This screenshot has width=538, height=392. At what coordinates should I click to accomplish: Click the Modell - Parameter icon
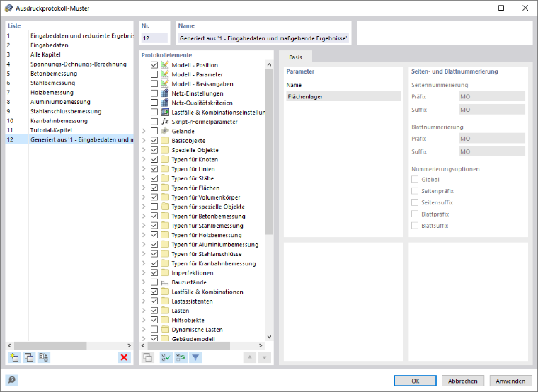pyautogui.click(x=165, y=74)
